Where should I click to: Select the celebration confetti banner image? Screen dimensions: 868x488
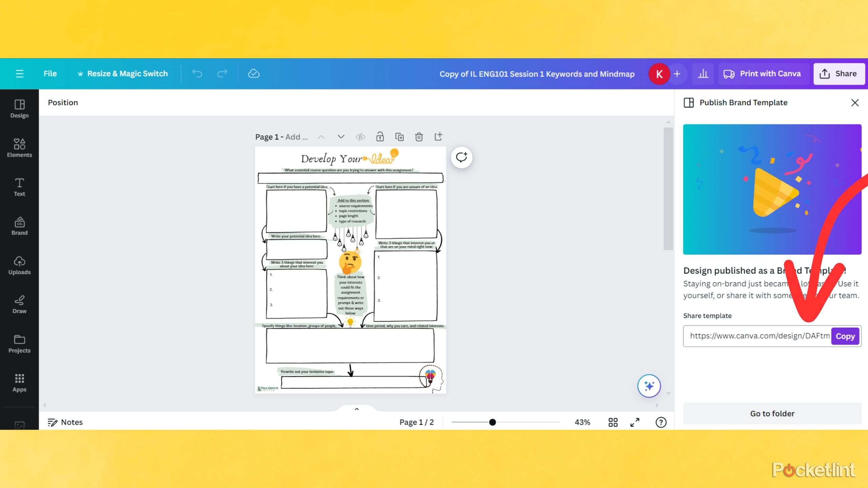click(772, 189)
